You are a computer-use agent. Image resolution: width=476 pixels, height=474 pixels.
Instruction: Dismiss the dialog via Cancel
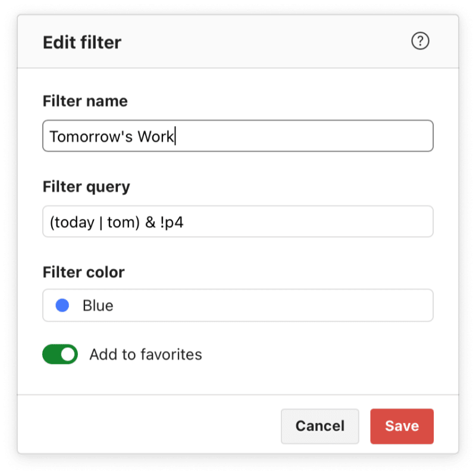pyautogui.click(x=320, y=426)
